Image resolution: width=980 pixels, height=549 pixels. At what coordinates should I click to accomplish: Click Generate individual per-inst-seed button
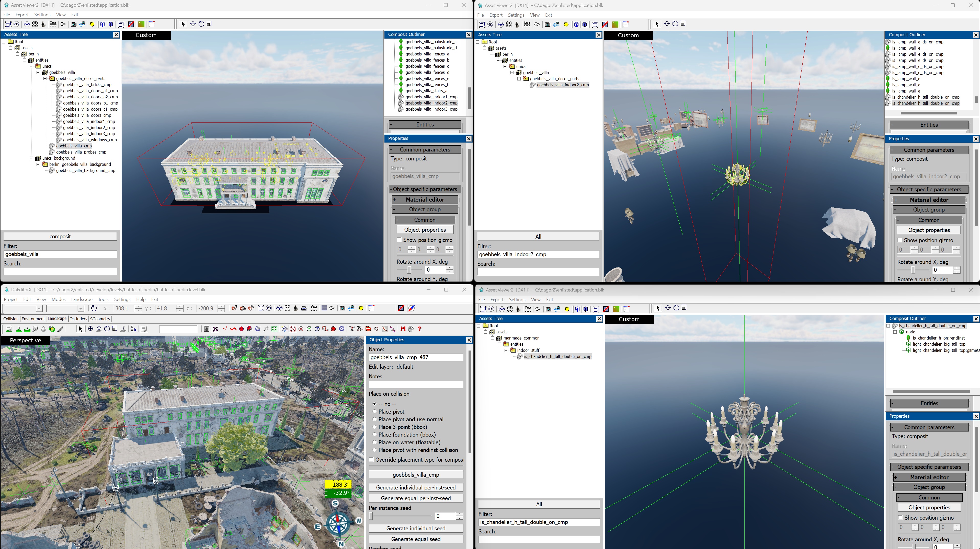click(415, 487)
